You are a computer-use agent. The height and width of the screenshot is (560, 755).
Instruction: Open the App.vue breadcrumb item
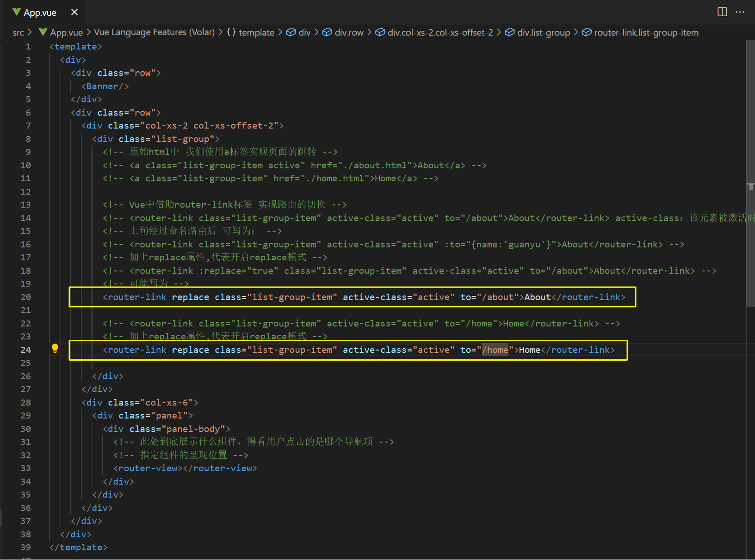[66, 32]
